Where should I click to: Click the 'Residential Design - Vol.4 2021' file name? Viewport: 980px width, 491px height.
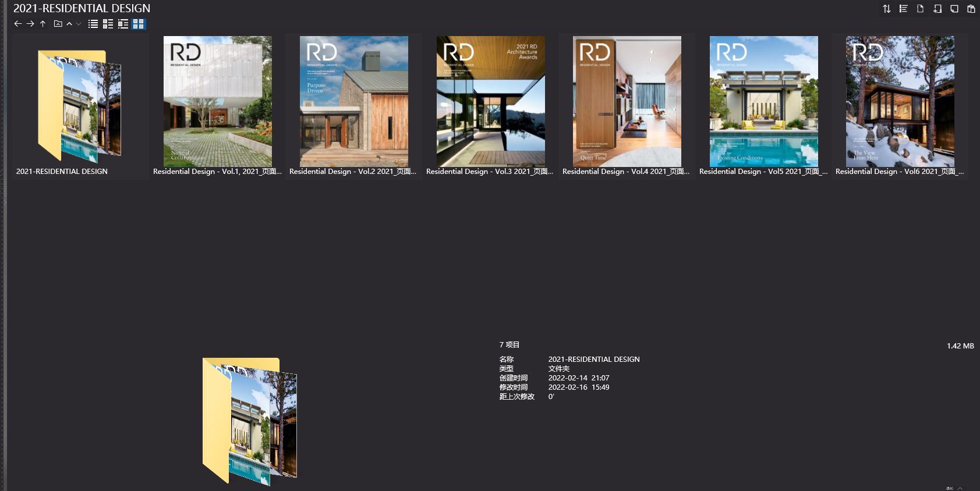click(x=626, y=172)
